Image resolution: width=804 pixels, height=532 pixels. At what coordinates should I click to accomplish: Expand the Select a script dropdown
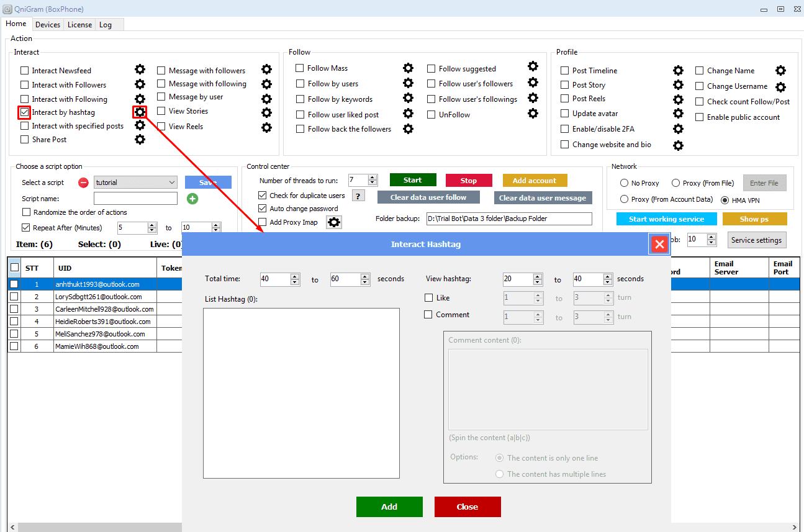tap(172, 183)
